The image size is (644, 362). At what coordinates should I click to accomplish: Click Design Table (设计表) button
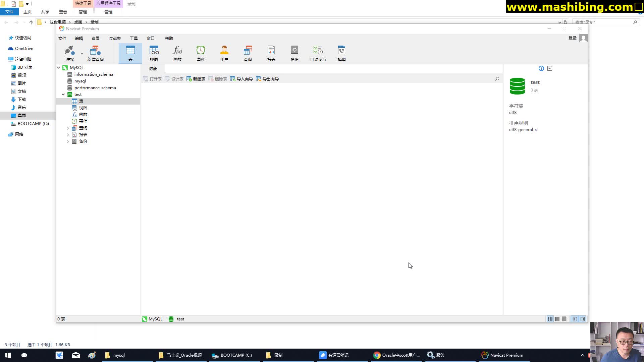click(x=174, y=79)
